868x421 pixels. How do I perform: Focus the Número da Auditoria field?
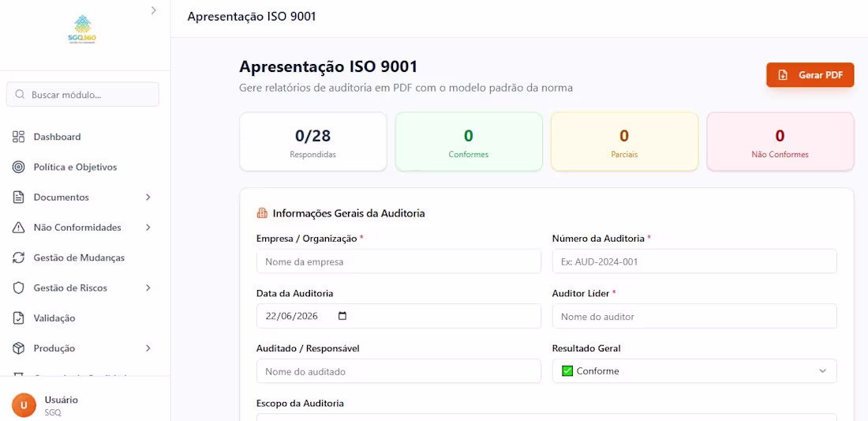coord(694,261)
